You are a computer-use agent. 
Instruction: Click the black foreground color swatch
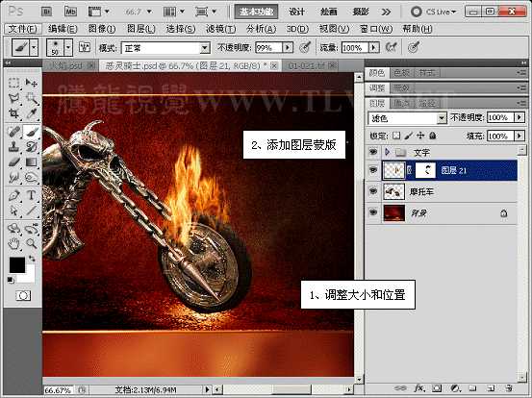17,264
